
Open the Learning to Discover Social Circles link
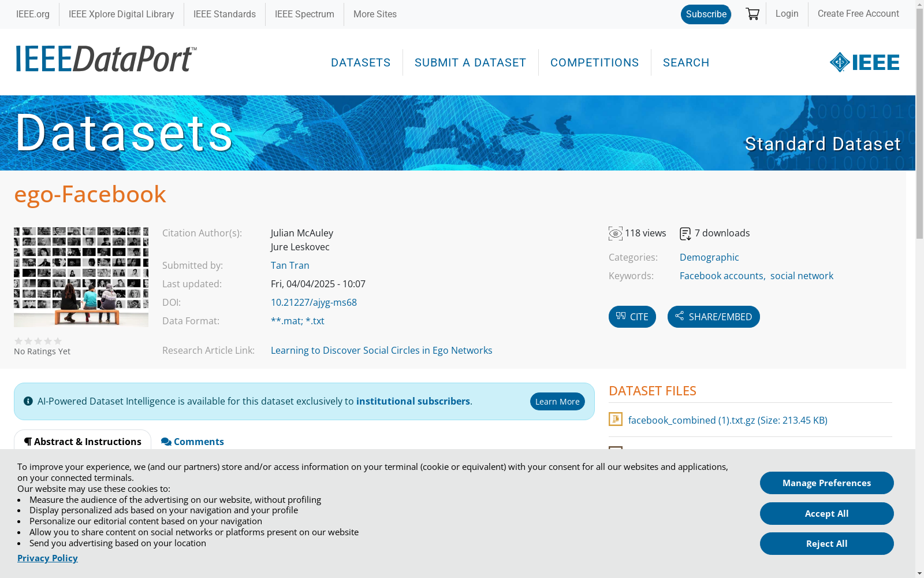[382, 350]
